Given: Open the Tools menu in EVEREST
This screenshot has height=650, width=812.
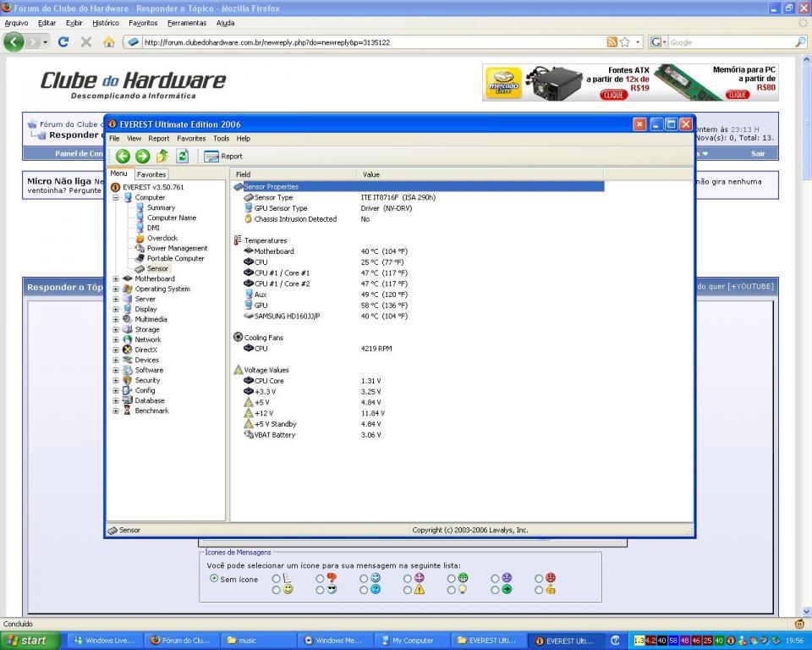Looking at the screenshot, I should 221,139.
